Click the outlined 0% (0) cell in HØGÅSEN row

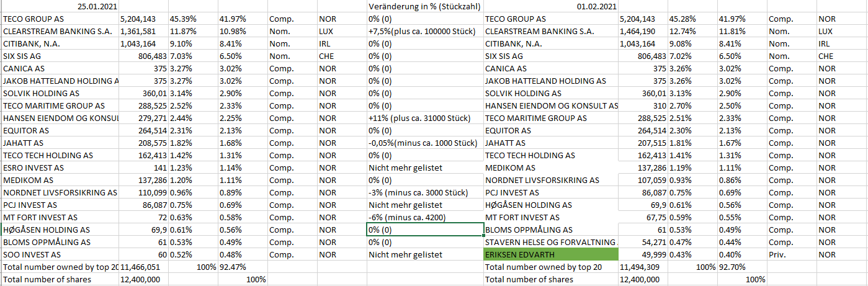(425, 230)
